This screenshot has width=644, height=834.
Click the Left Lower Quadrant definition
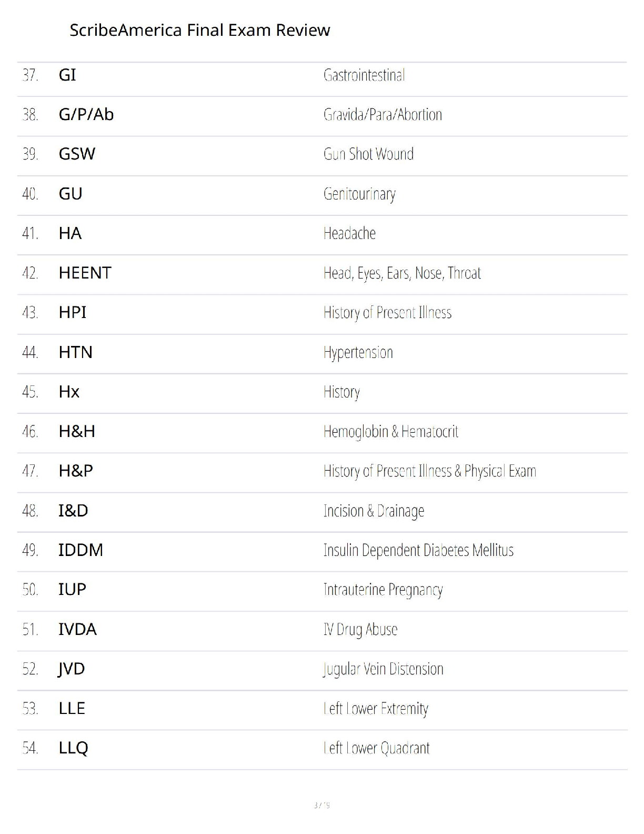pyautogui.click(x=376, y=748)
